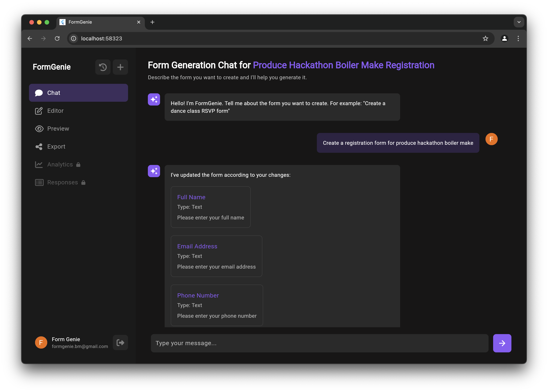Open a new browser tab
Viewport: 548px width, 392px height.
coord(152,22)
